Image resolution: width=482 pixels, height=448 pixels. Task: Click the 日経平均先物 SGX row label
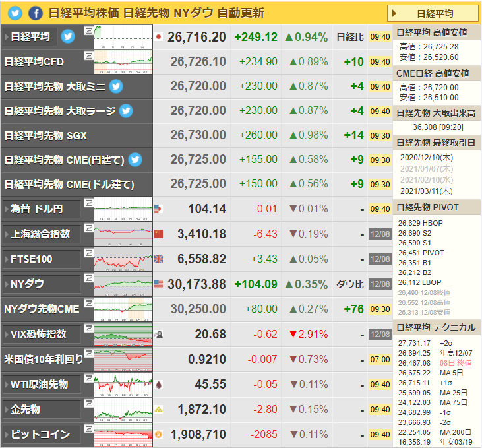[45, 135]
